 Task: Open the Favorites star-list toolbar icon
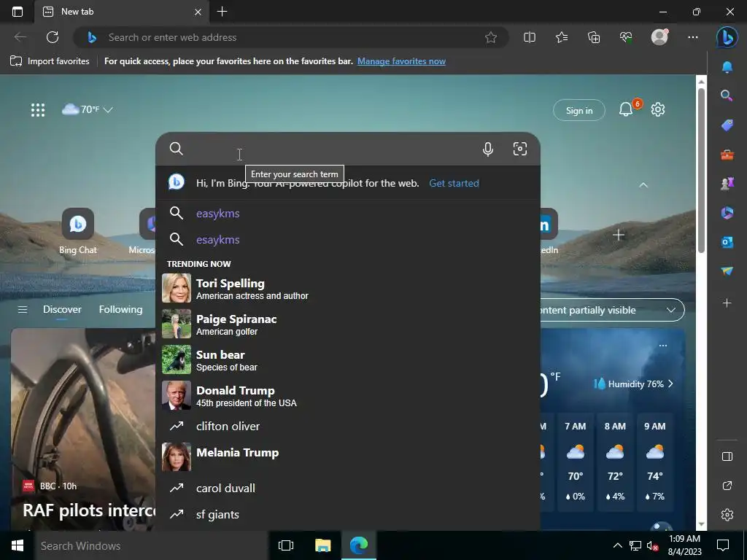(562, 37)
